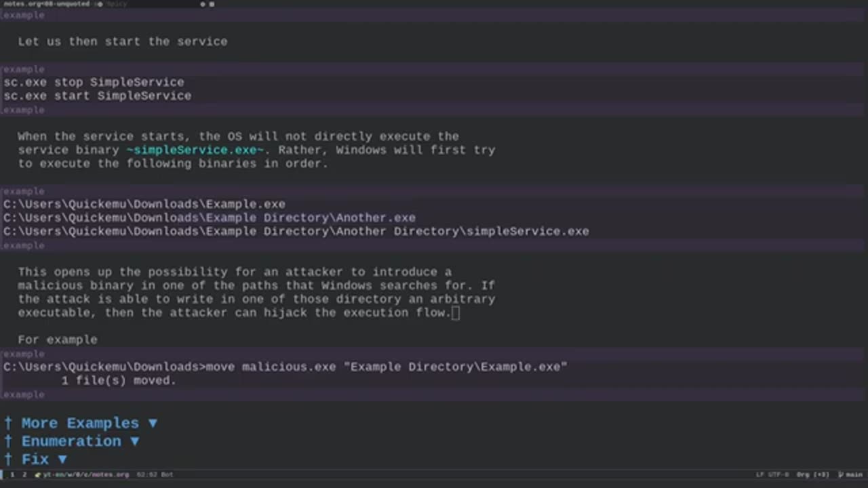Click the notes.org buffer path in the modeline
Viewport: 868px width, 488px height.
(x=85, y=474)
